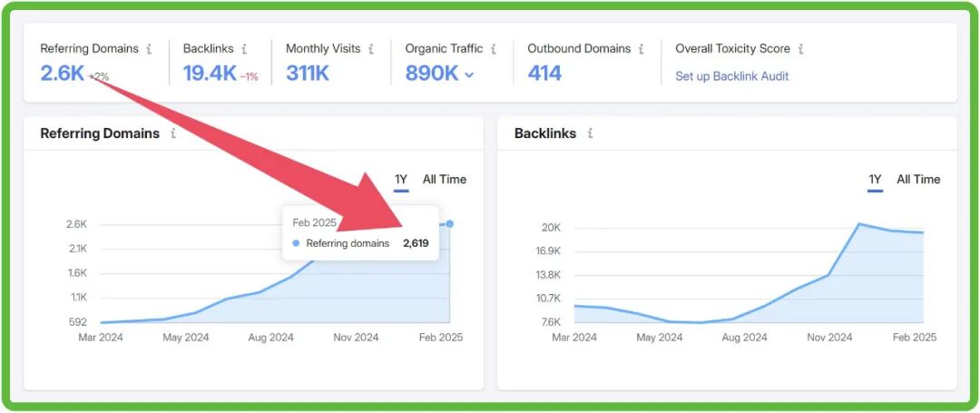The width and height of the screenshot is (980, 413).
Task: Click info icon in Referring Domains chart header
Action: click(173, 133)
